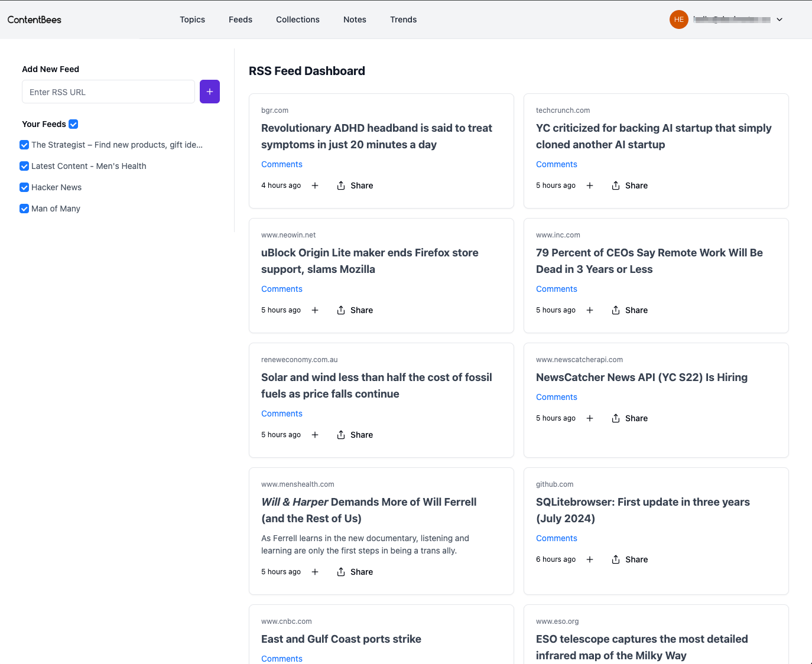
Task: Open 'Revolutionary ADHD headband' article title
Action: pyautogui.click(x=376, y=136)
